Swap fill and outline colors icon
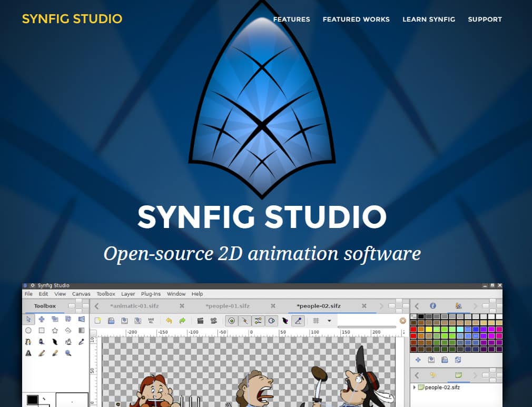This screenshot has width=532, height=407. click(x=44, y=399)
